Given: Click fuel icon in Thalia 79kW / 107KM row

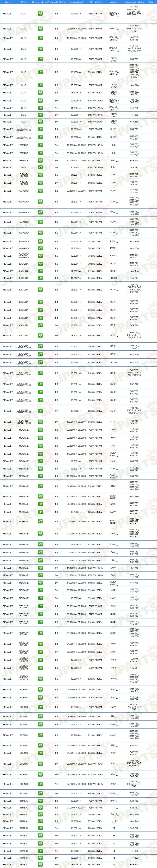Looking at the screenshot, I should coord(40,815).
